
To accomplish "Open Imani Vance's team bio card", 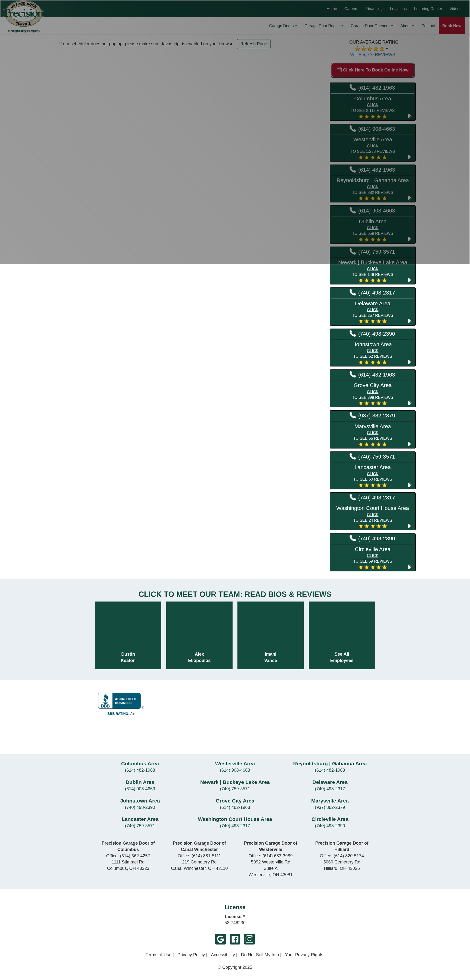I will [270, 635].
